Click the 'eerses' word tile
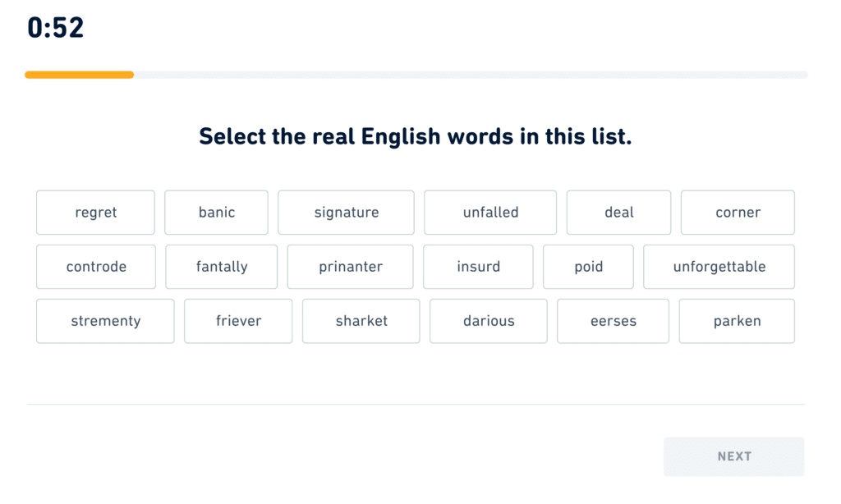The width and height of the screenshot is (841, 504). 613,321
